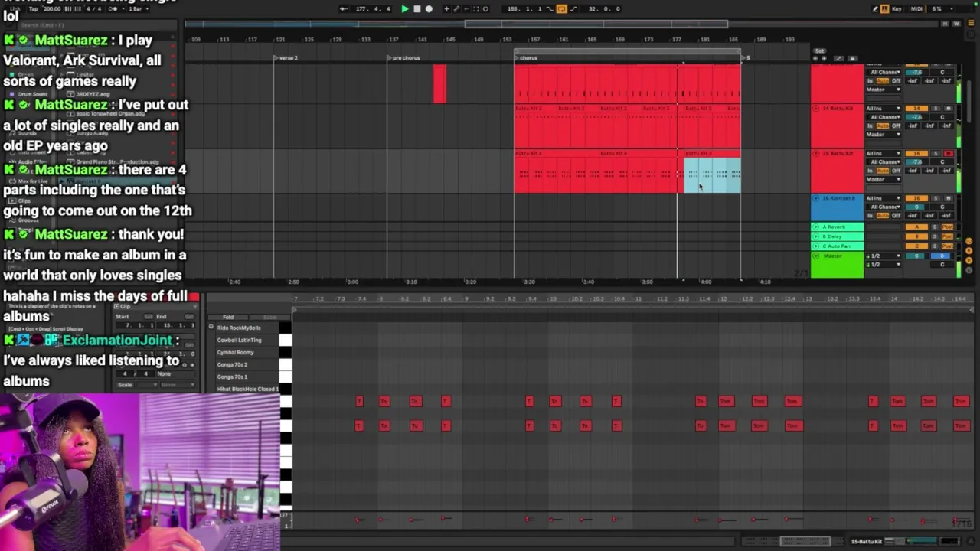Enable Key Map Mode
Image resolution: width=980 pixels, height=551 pixels.
click(x=897, y=9)
